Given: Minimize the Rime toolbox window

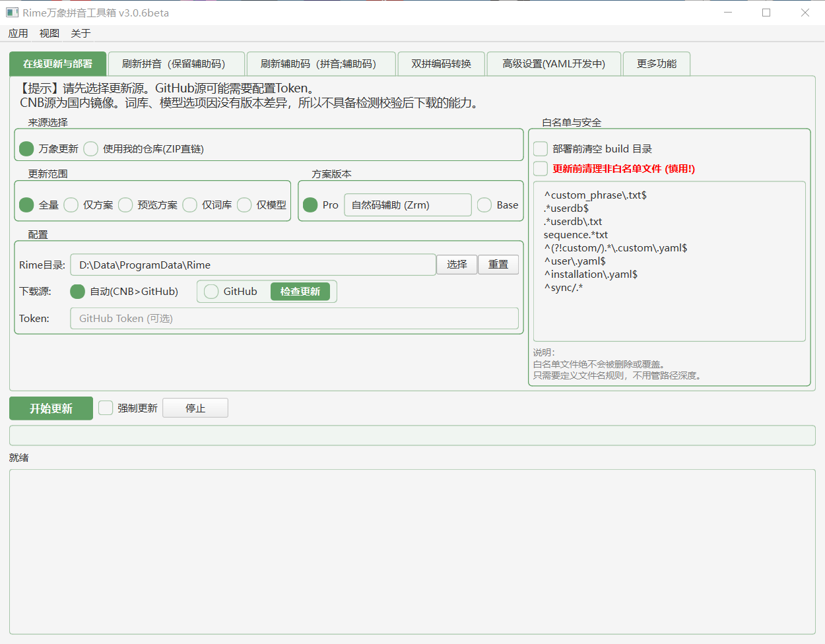Looking at the screenshot, I should click(728, 13).
